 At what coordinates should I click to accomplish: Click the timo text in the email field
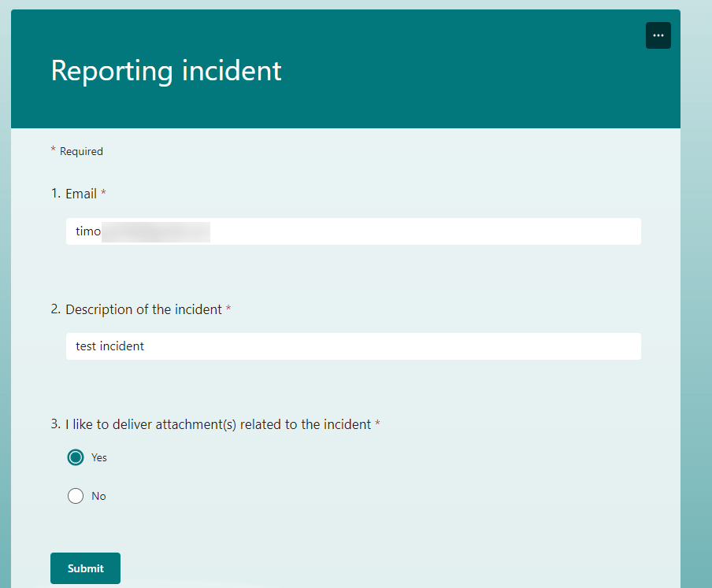pos(88,231)
